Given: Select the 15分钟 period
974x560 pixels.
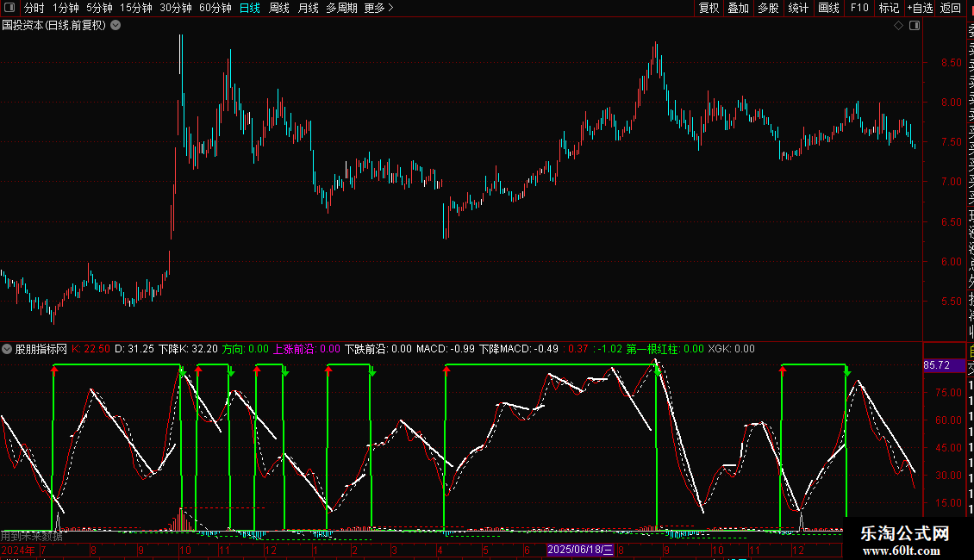Looking at the screenshot, I should [136, 8].
